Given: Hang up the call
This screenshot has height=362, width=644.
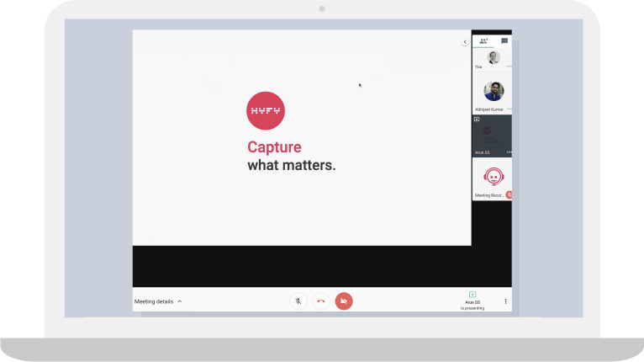Looking at the screenshot, I should point(321,301).
